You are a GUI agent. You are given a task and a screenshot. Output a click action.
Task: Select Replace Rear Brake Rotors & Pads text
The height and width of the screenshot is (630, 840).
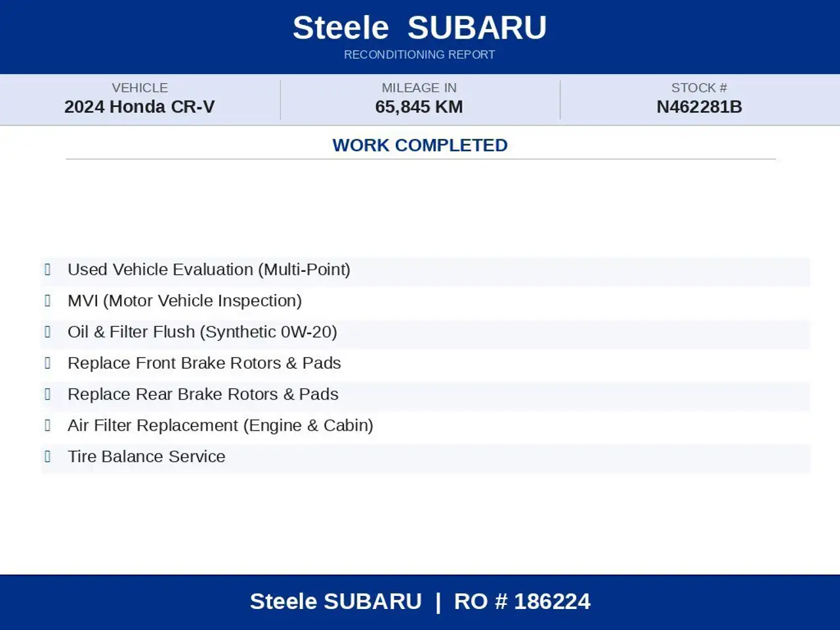click(203, 394)
